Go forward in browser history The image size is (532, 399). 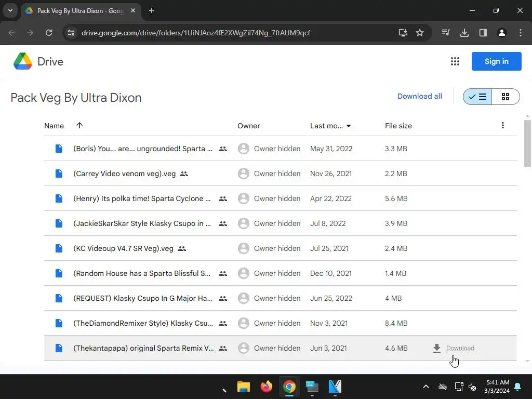[30, 33]
